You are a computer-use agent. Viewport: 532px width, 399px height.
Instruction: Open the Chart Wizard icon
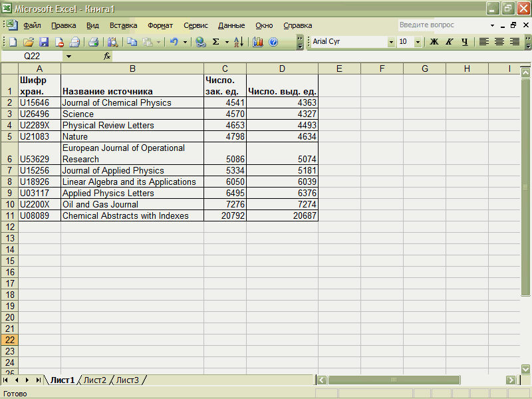pos(258,42)
